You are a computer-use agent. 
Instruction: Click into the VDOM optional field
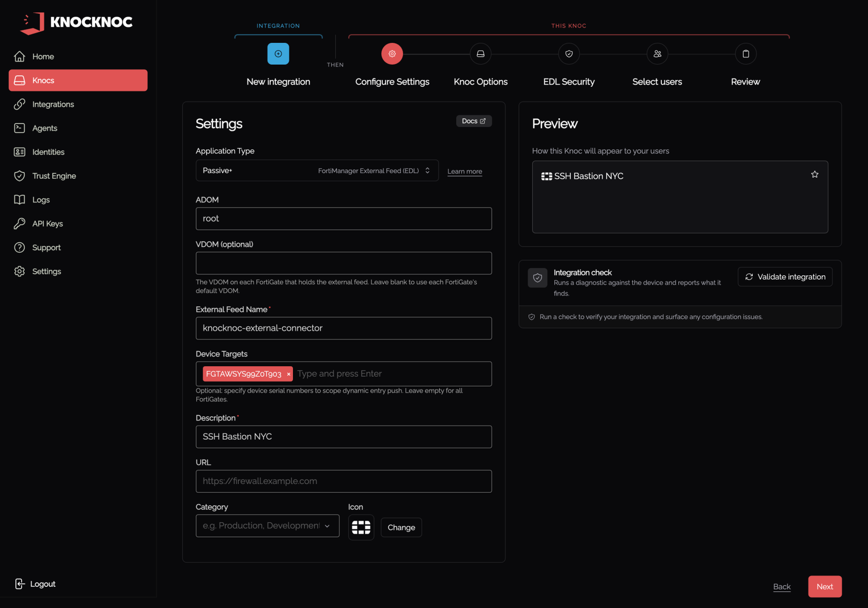point(344,263)
